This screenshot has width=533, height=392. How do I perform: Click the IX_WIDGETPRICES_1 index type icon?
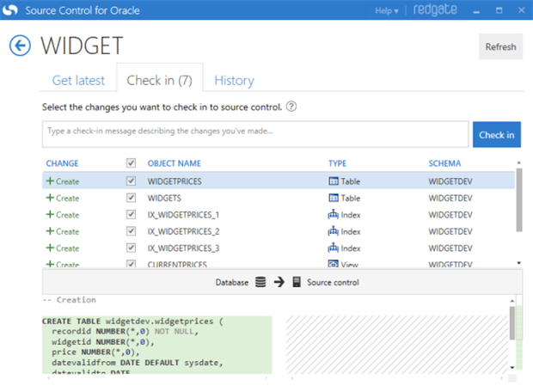point(334,214)
